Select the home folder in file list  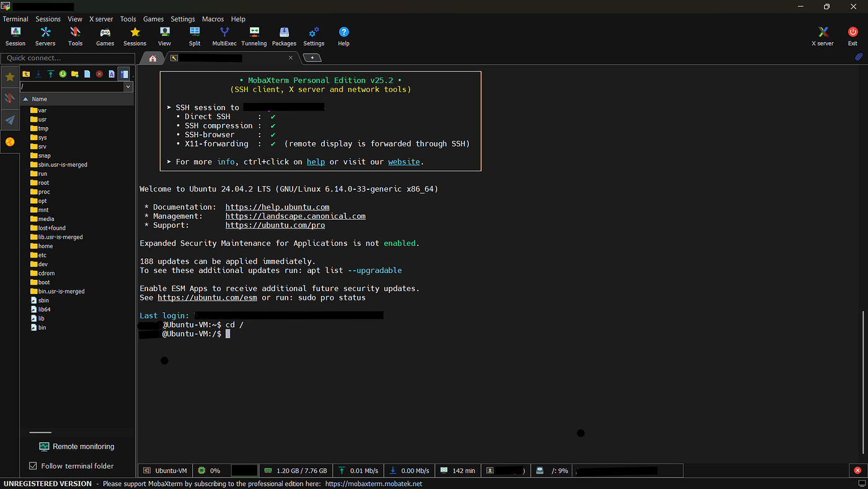pos(42,246)
